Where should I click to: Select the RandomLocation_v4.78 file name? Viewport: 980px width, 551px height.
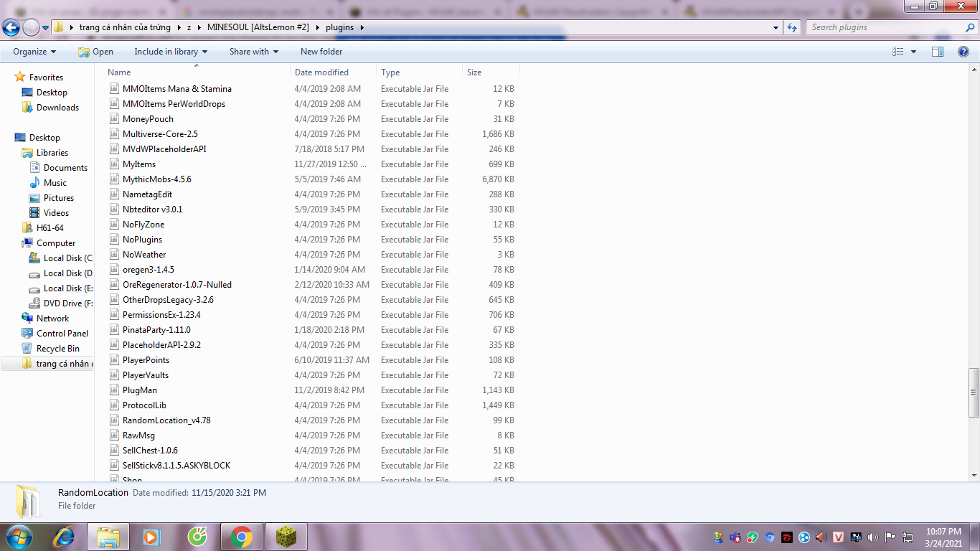(166, 420)
